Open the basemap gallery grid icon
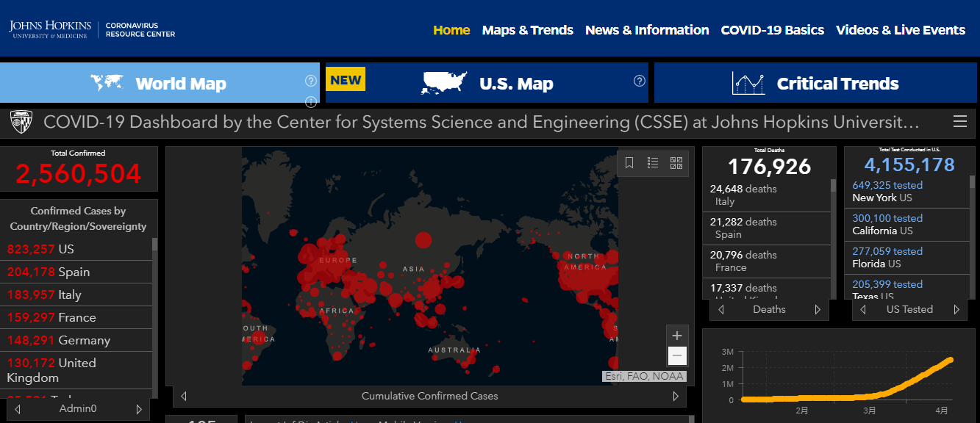Viewport: 980px width, 423px height. point(676,163)
